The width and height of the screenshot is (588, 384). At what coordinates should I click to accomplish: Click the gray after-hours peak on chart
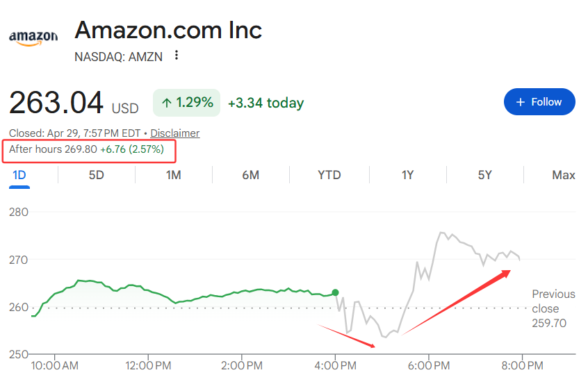tap(442, 233)
